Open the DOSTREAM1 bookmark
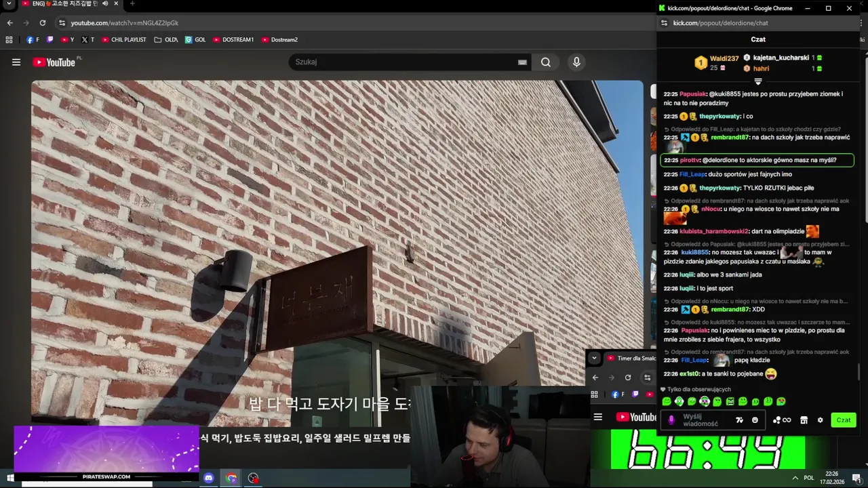The height and width of the screenshot is (488, 868). click(233, 40)
